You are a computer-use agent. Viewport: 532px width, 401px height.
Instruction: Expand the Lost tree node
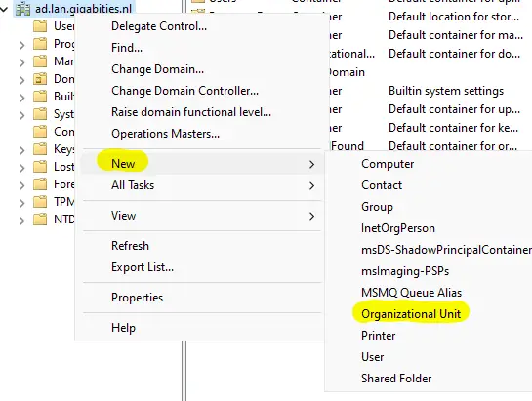[22, 168]
